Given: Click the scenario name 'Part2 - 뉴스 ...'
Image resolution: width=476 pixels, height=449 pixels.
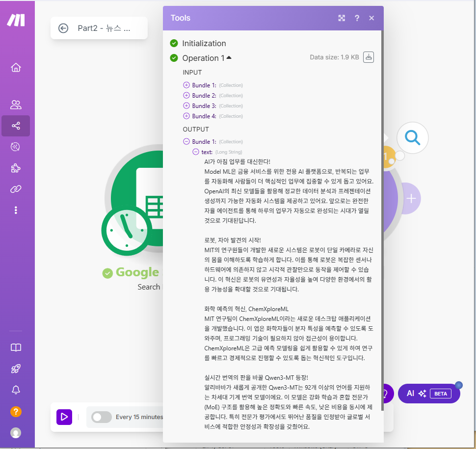Looking at the screenshot, I should (104, 28).
